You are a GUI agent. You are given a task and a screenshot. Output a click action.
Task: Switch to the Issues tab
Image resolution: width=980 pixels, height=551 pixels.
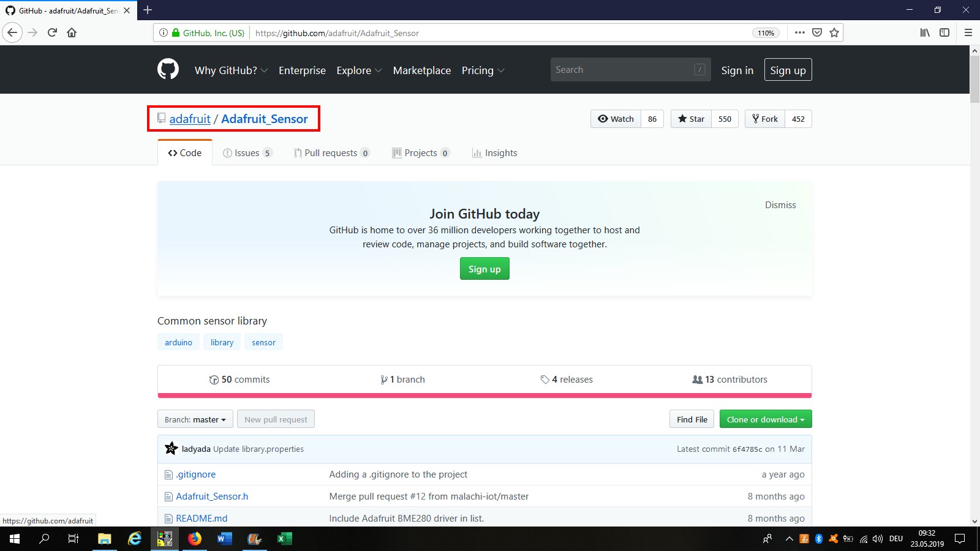247,153
